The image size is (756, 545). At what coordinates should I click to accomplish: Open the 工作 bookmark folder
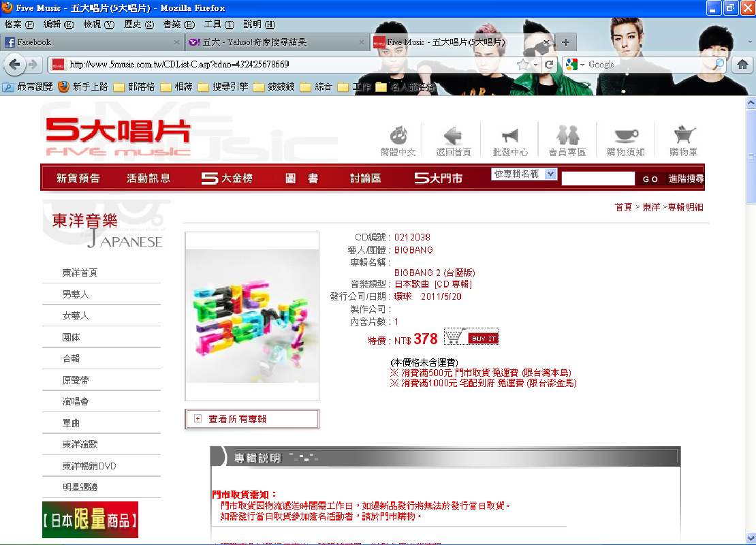pyautogui.click(x=354, y=87)
